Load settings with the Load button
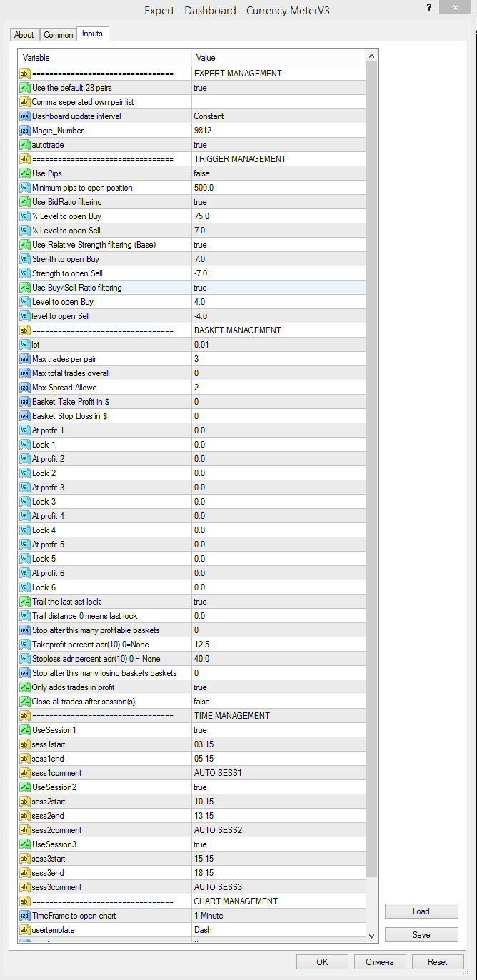Screen dimensions: 477x980 [x=421, y=911]
